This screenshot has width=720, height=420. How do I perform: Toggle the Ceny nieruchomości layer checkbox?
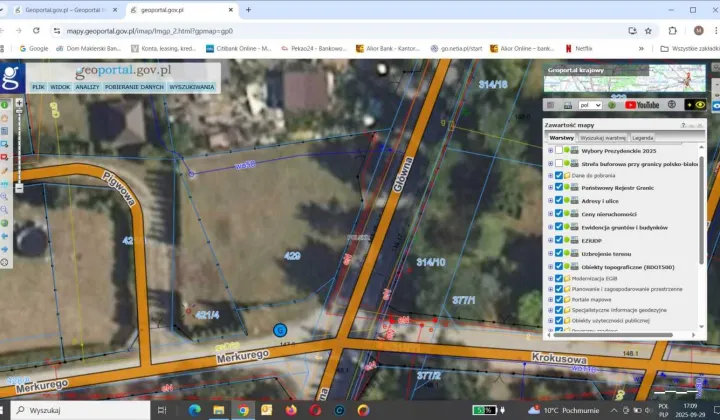click(x=559, y=213)
